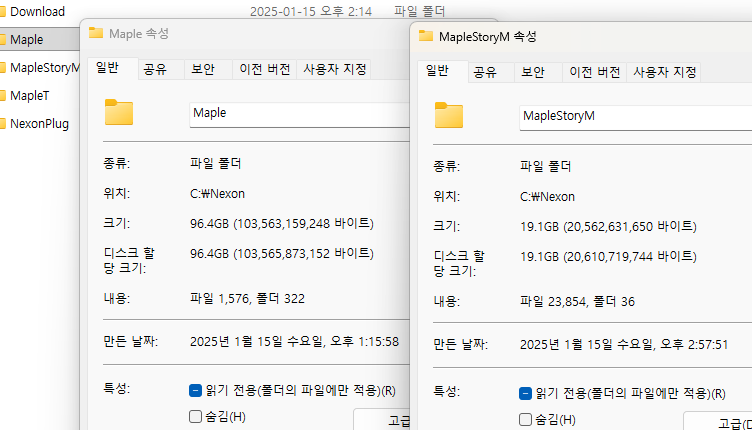Click the MapleStoryM folder name field
The height and width of the screenshot is (430, 752).
[x=635, y=117]
